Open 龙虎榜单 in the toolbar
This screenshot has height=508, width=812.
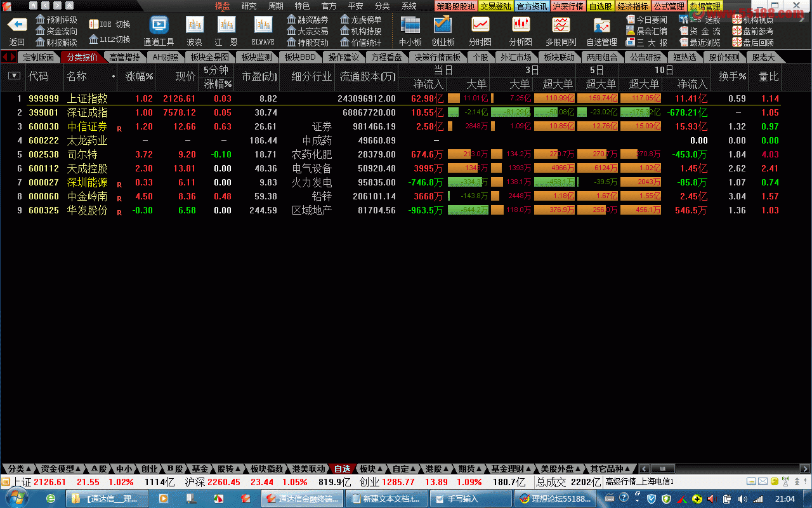tap(361, 20)
